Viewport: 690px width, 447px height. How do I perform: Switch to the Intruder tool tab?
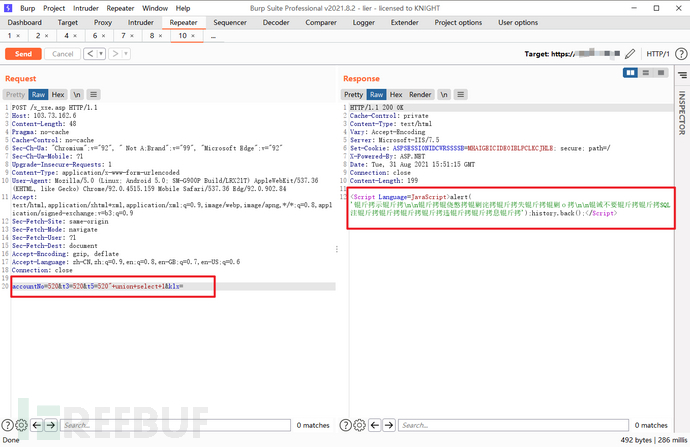point(141,22)
